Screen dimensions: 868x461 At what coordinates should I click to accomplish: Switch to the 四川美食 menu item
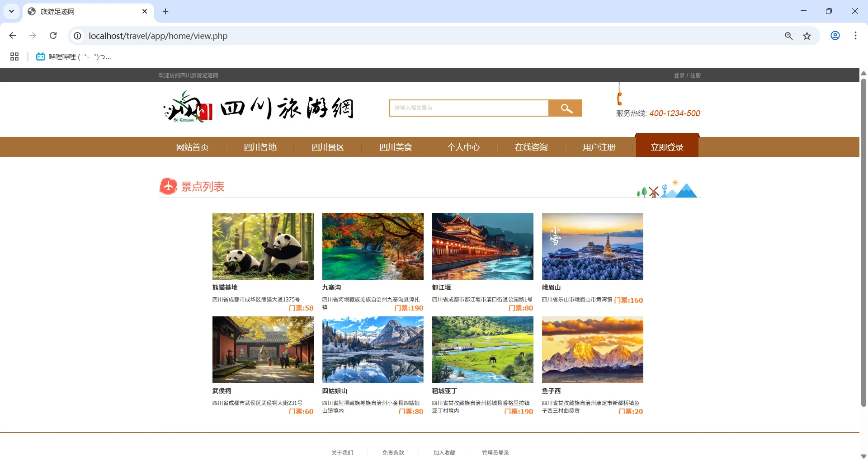point(395,147)
